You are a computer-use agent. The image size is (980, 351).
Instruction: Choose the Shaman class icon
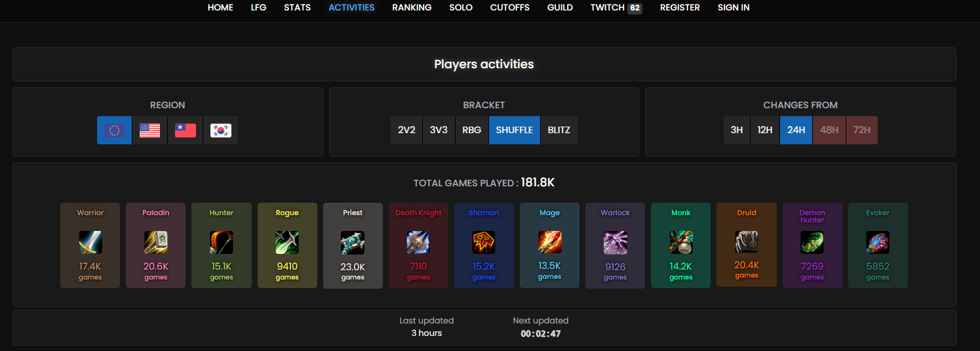tap(484, 243)
